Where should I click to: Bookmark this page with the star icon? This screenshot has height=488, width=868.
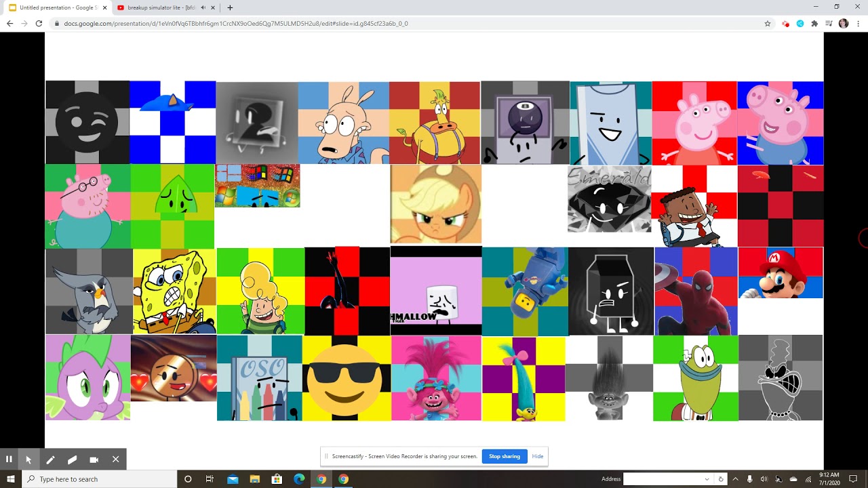tap(768, 23)
